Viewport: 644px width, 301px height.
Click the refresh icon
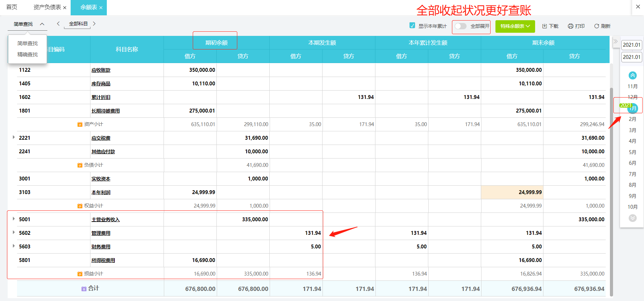597,26
